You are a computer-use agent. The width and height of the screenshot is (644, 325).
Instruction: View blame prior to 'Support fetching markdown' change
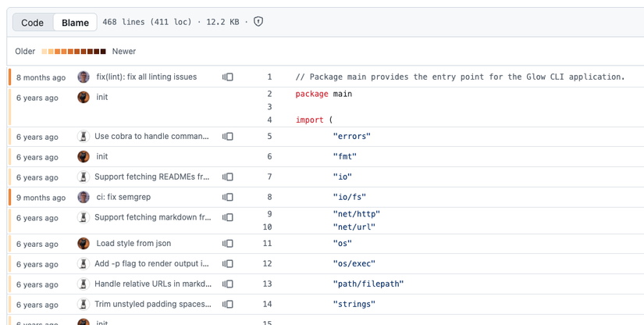(x=228, y=217)
